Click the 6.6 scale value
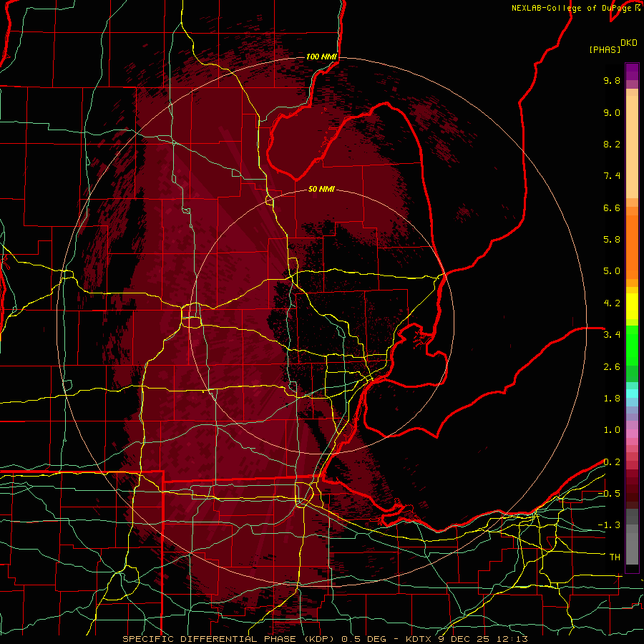644x644 pixels. coord(612,208)
